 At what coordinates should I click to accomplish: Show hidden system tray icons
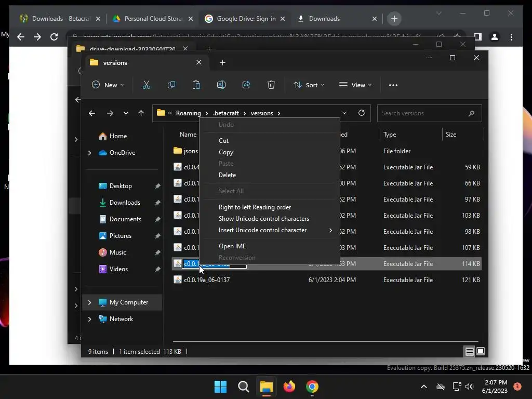424,387
